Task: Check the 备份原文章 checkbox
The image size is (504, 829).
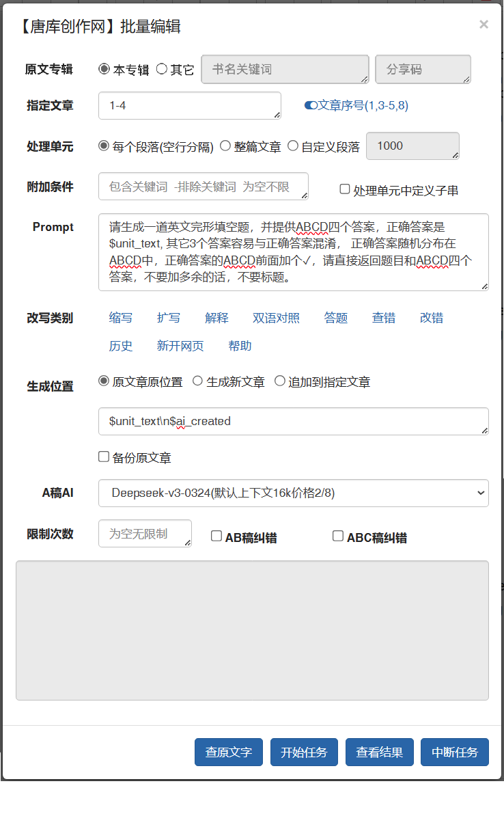Action: (104, 457)
